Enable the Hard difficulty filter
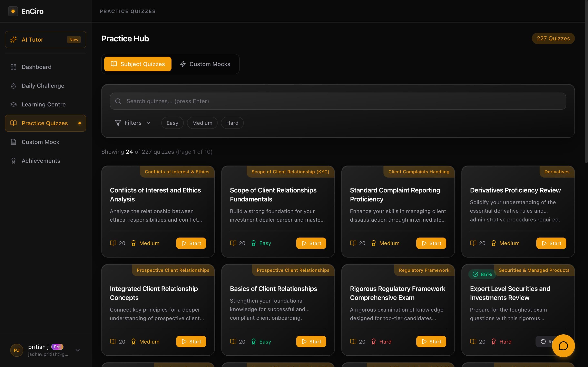The height and width of the screenshot is (367, 588). coord(232,123)
